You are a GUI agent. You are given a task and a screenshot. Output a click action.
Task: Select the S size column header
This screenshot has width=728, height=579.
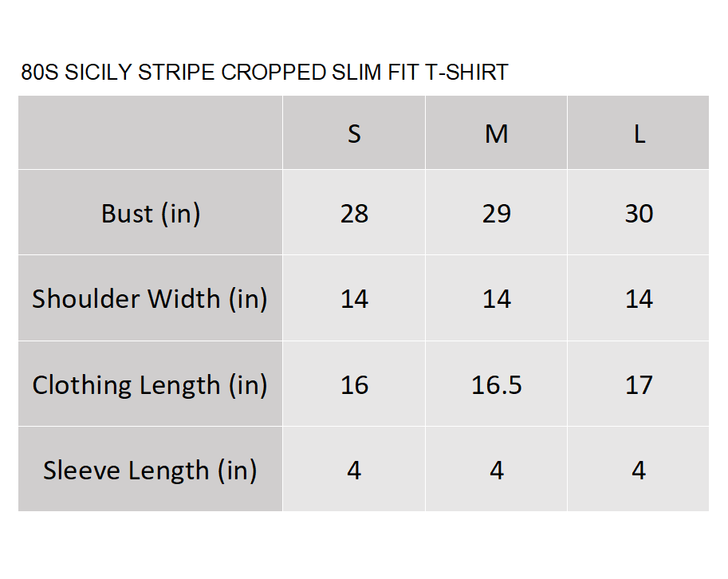coord(354,133)
